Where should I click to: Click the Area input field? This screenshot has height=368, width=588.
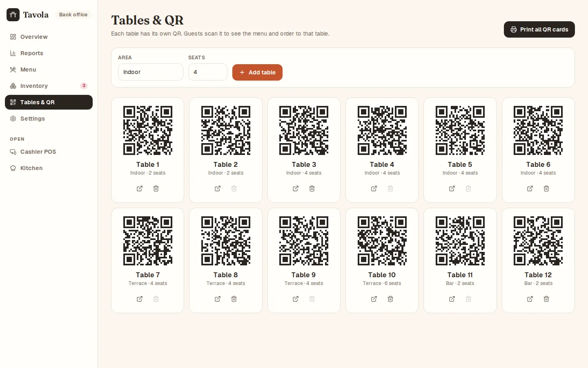point(150,72)
